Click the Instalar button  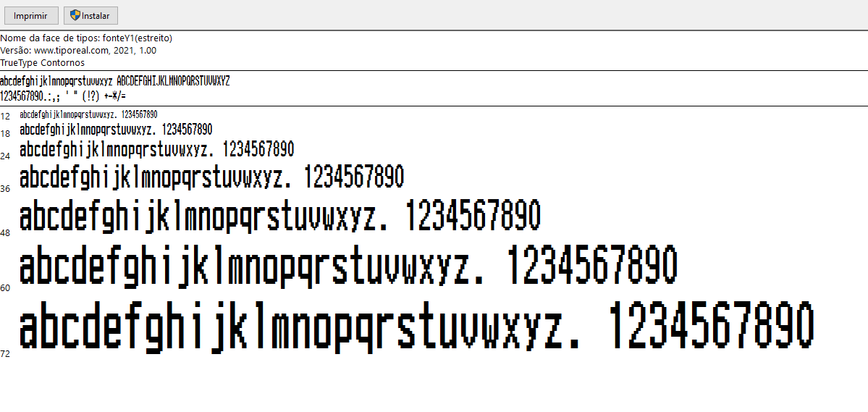[90, 16]
